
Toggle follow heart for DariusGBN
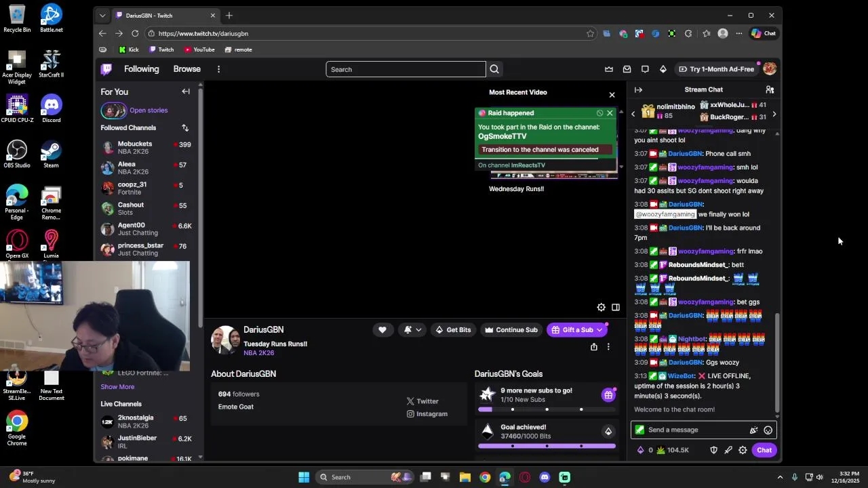coord(382,330)
